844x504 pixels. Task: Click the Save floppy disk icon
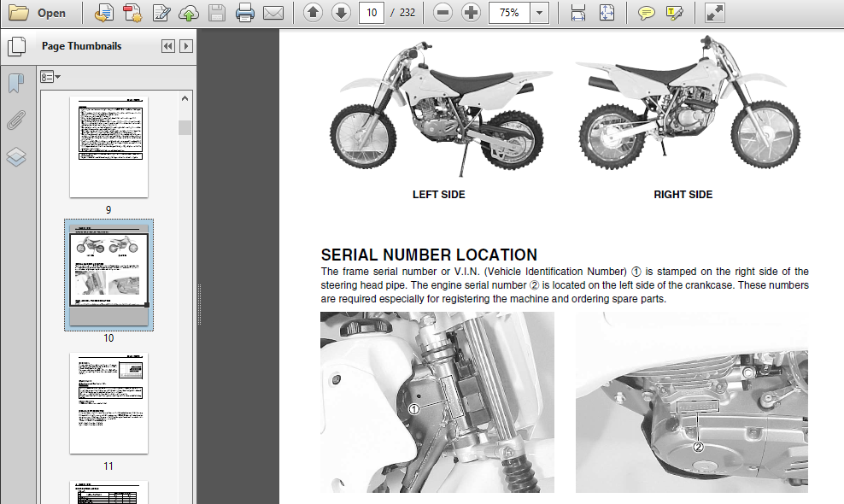[x=216, y=12]
